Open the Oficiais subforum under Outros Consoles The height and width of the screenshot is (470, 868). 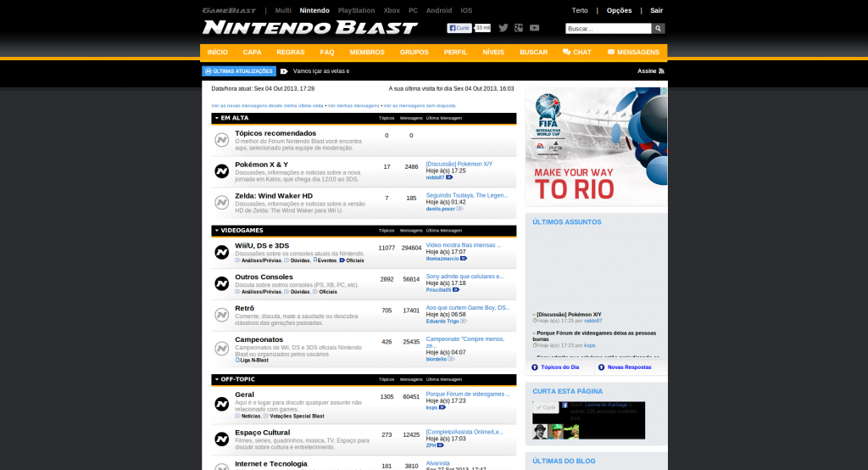pos(328,292)
